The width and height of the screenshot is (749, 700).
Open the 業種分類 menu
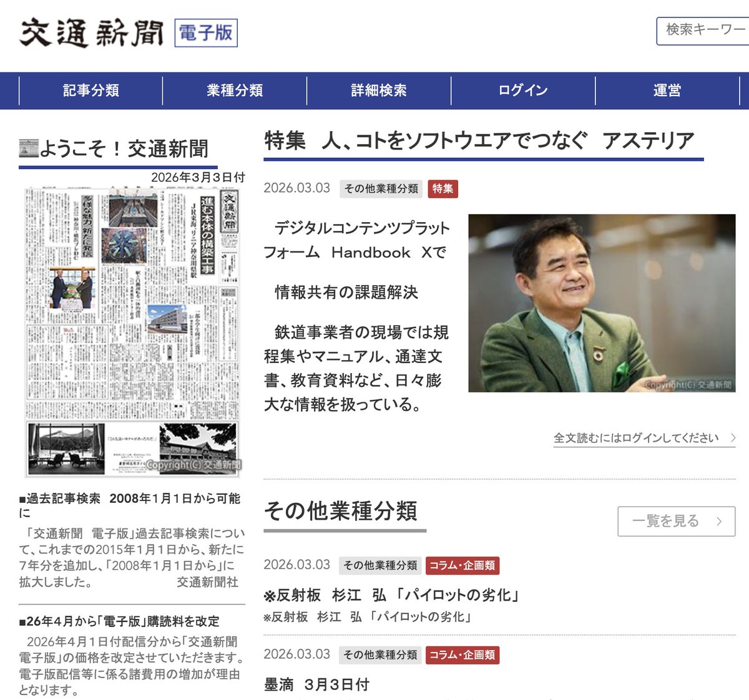point(235,90)
